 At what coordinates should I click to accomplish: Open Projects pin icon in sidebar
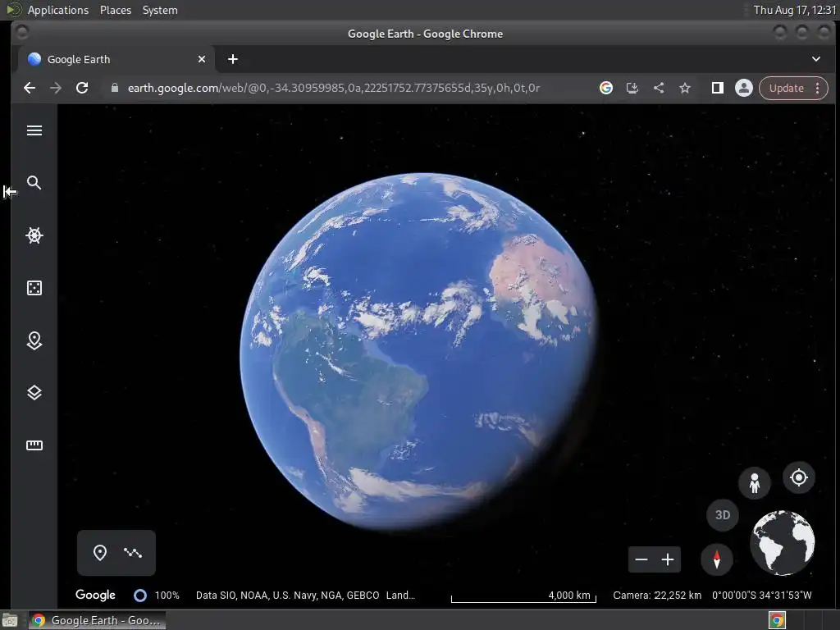[x=34, y=340]
